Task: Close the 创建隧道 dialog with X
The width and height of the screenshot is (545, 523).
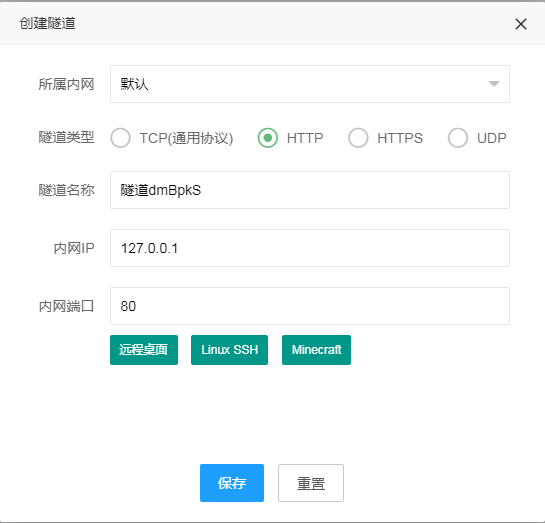Action: (521, 24)
